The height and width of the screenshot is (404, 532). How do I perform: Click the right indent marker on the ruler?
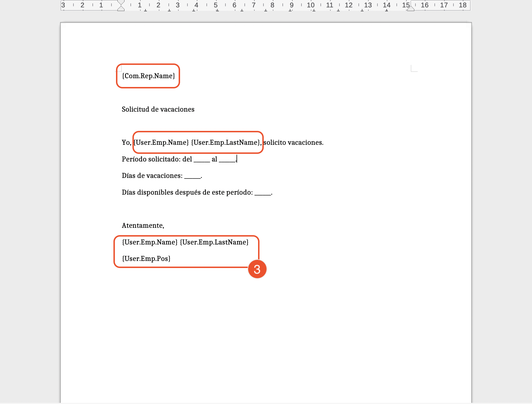410,8
